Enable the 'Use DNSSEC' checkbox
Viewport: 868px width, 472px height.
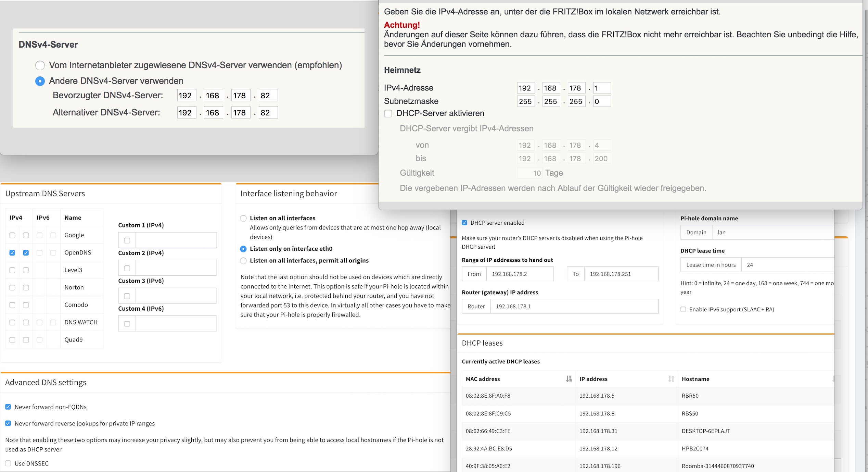pyautogui.click(x=8, y=463)
